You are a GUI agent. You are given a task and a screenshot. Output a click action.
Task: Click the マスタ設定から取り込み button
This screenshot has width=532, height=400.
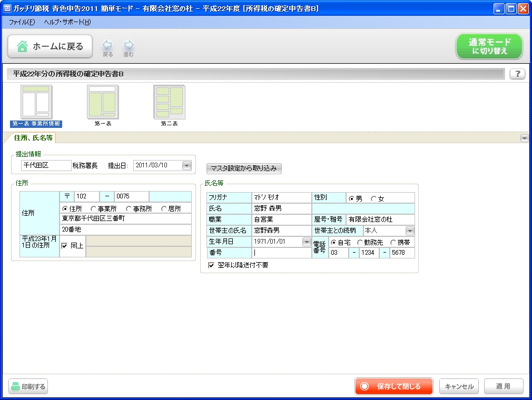coord(244,168)
